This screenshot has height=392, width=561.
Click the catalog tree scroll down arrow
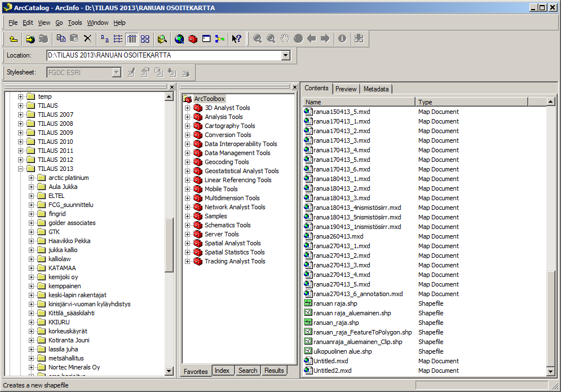pyautogui.click(x=169, y=371)
